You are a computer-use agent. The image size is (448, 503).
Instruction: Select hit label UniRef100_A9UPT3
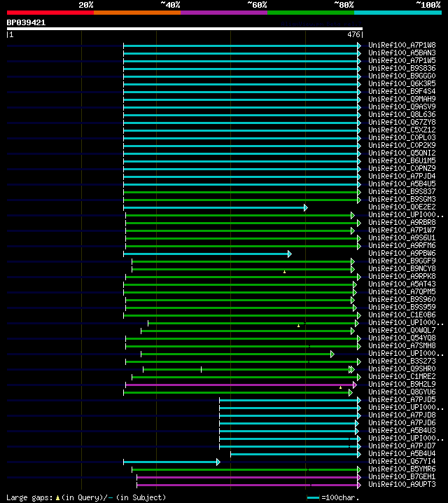click(402, 484)
